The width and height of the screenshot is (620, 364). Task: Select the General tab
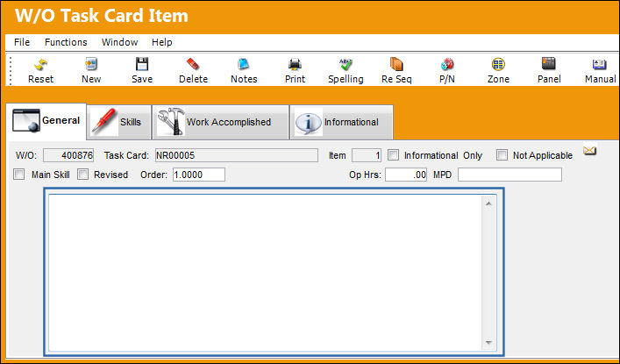46,121
